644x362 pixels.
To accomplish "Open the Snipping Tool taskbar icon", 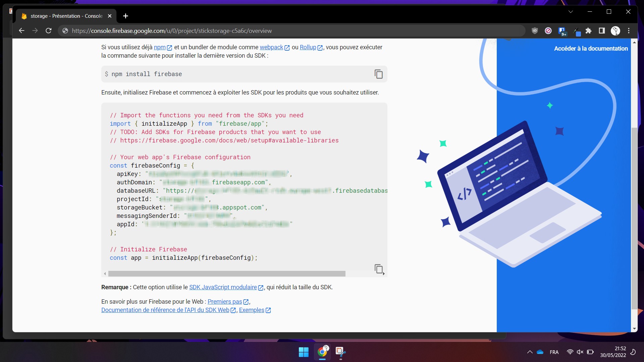I will (x=340, y=352).
